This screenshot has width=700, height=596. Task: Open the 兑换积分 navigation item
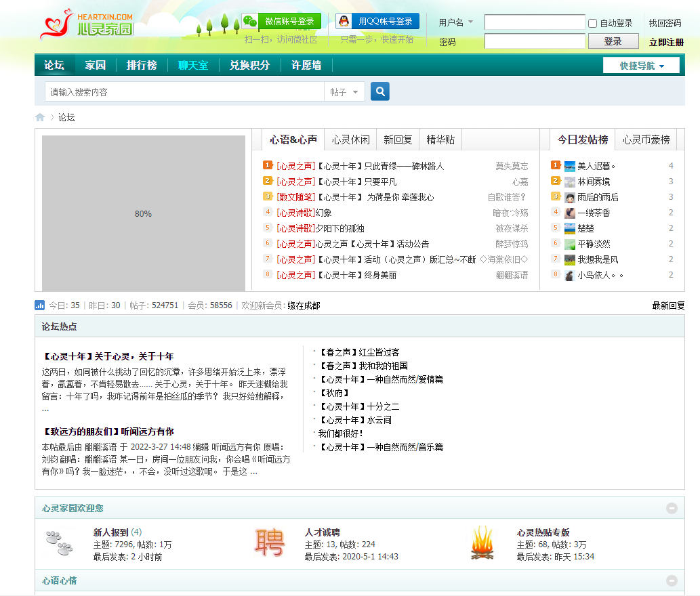(249, 65)
